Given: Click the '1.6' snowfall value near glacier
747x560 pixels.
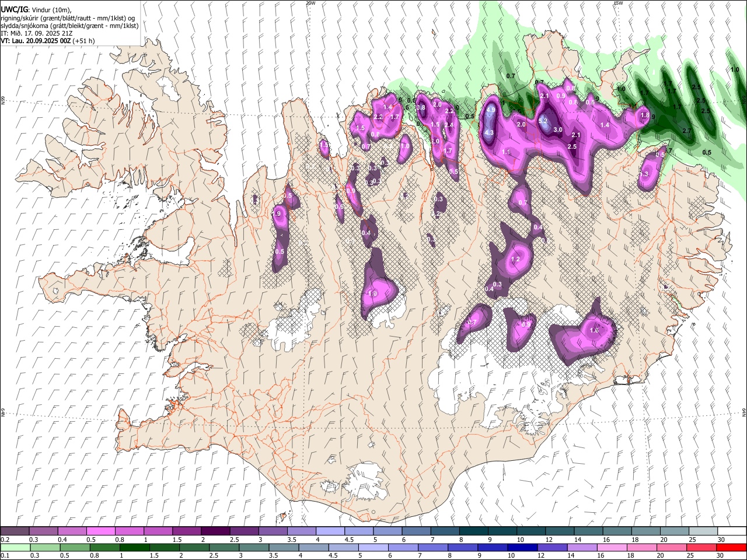Looking at the screenshot, I should click(594, 331).
